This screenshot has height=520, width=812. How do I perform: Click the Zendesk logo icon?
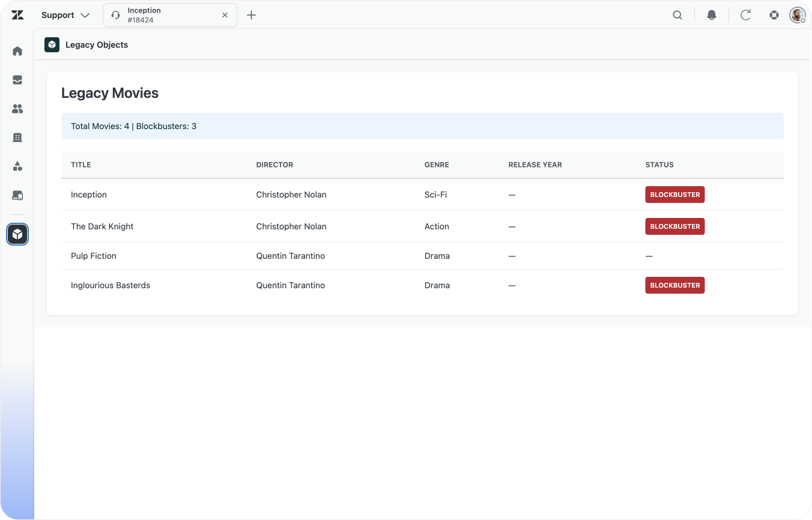pos(17,15)
